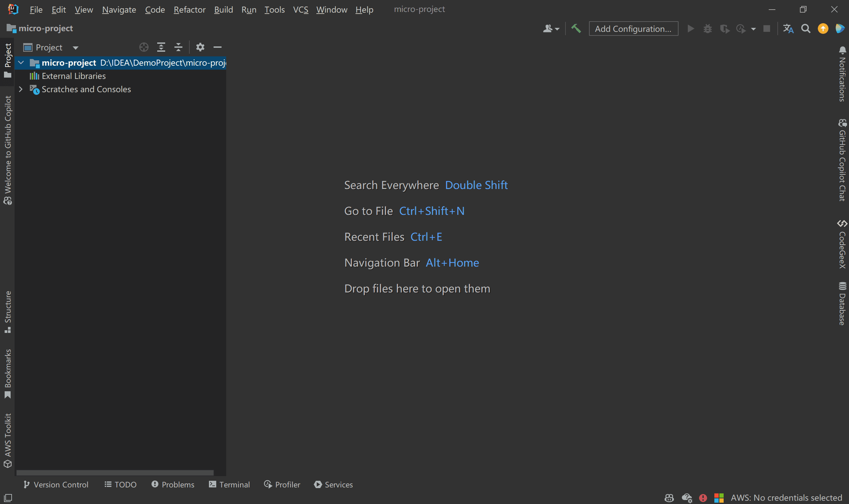Click the Select Opened File locate icon
The image size is (849, 504).
(144, 47)
